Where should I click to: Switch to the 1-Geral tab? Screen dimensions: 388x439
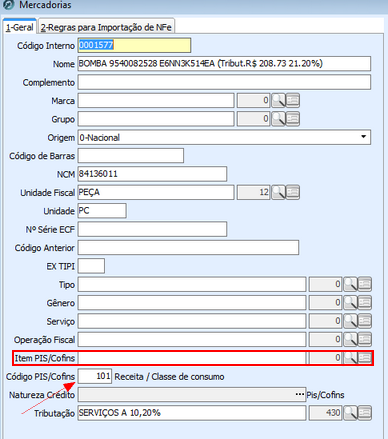20,27
